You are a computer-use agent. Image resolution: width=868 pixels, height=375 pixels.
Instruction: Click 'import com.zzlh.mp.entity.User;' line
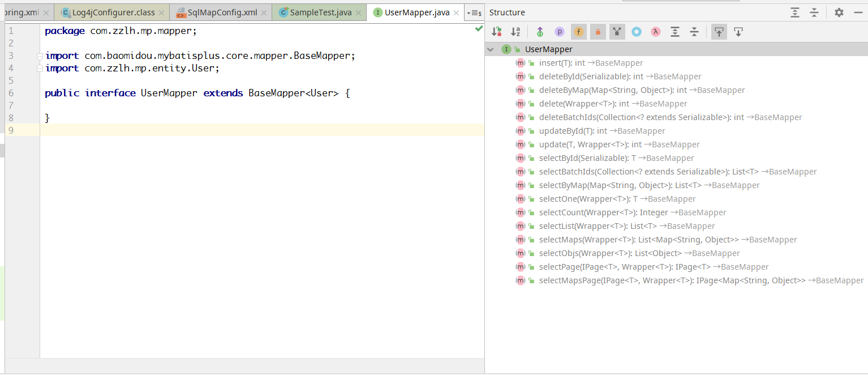point(132,69)
